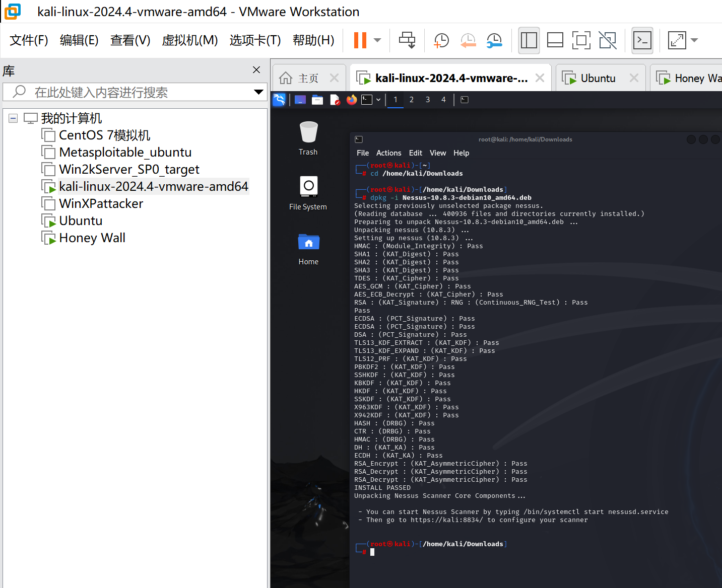Revert the virtual machine to a snapshot
The width and height of the screenshot is (722, 588).
tap(468, 40)
